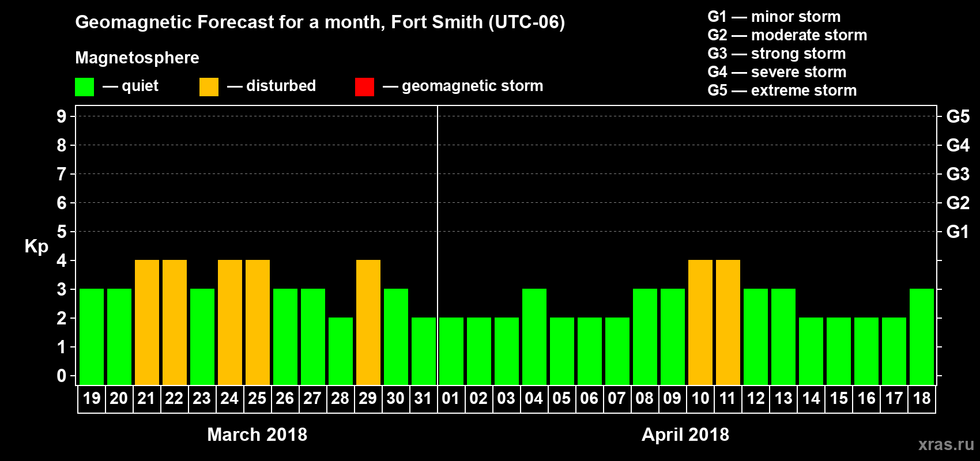Select the green bar for April 13
980x461 pixels.
click(783, 337)
